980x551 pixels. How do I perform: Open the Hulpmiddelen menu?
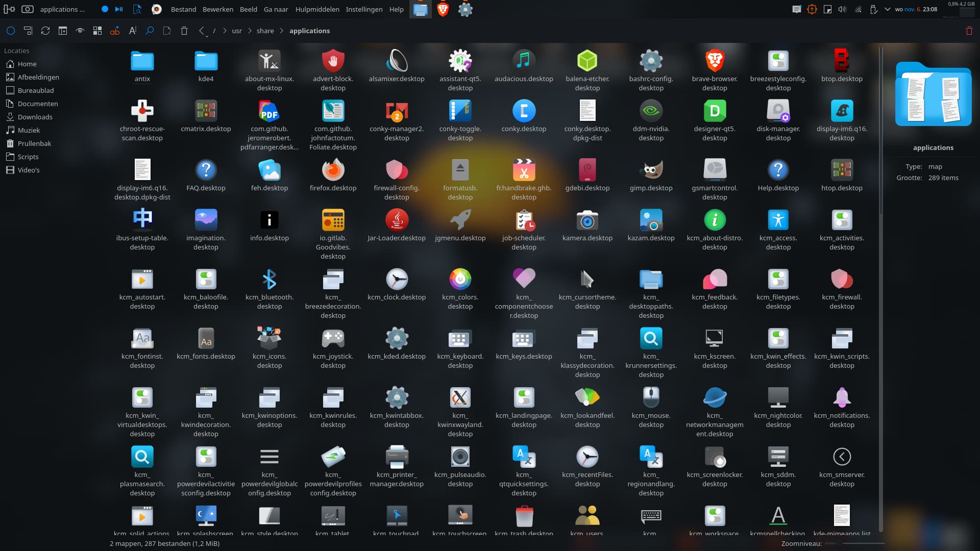click(317, 9)
